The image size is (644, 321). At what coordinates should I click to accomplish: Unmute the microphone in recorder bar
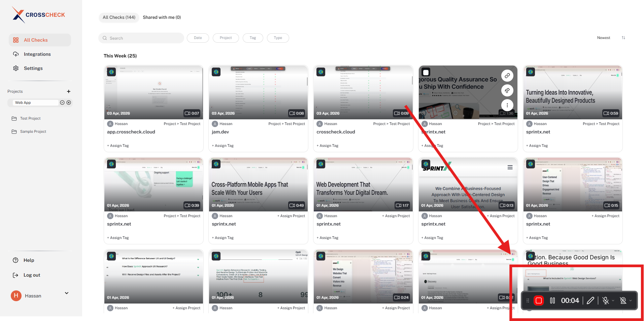coord(605,300)
